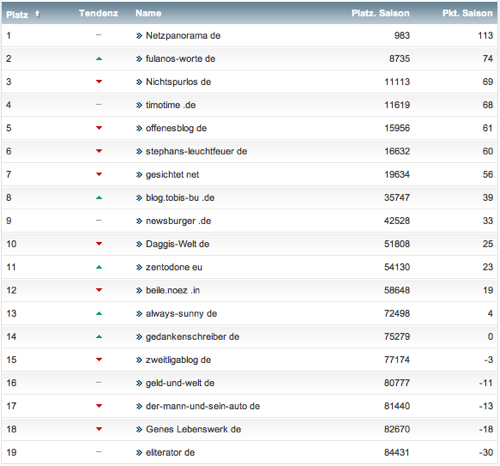Screen dimensions: 500x466
Task: Open the Genes Lebenswerk de link
Action: (193, 429)
